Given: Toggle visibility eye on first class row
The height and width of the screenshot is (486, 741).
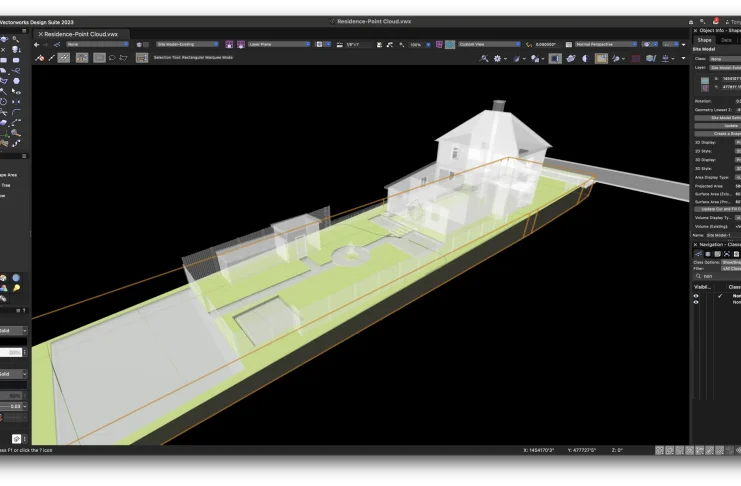Looking at the screenshot, I should click(x=696, y=296).
